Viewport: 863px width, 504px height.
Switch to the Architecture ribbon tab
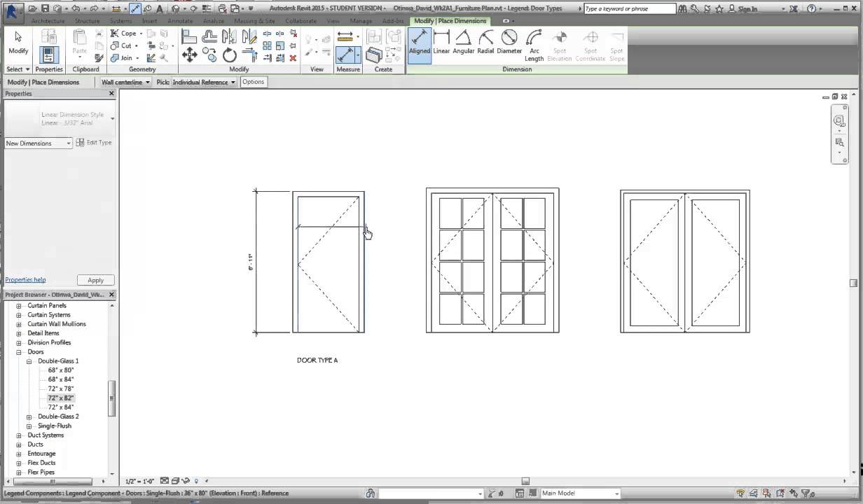(48, 21)
